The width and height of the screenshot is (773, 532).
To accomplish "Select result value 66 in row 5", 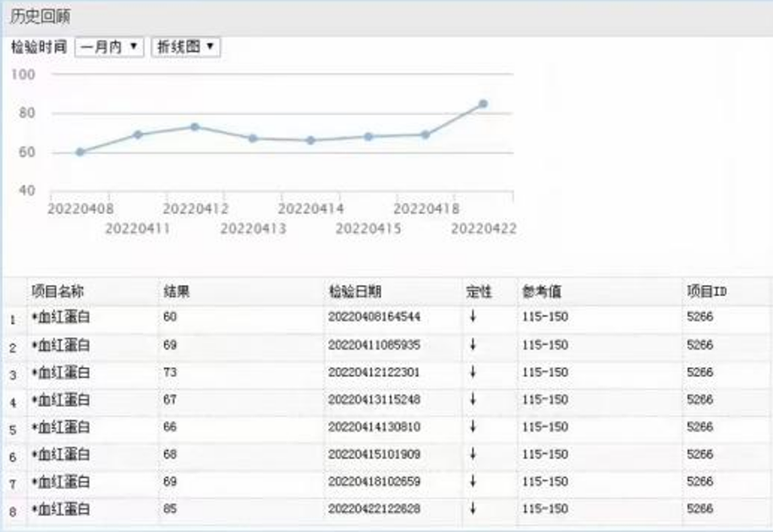I will tap(170, 426).
